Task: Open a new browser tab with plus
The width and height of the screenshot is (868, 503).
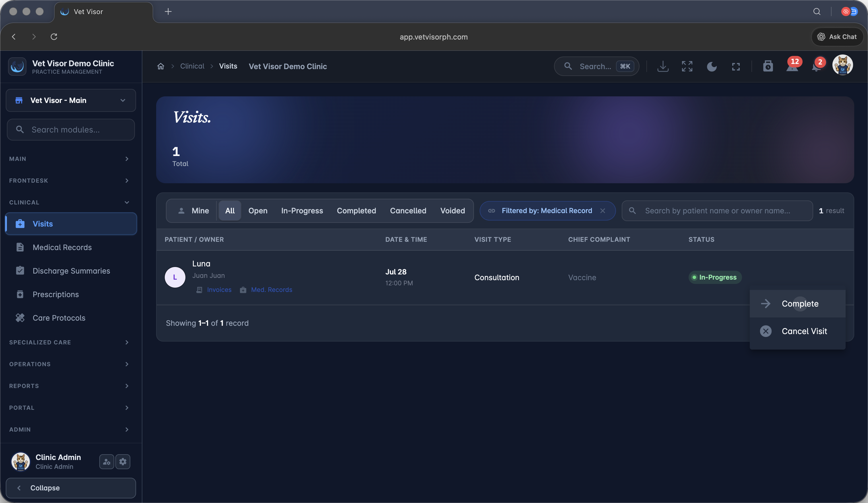Action: pyautogui.click(x=168, y=12)
